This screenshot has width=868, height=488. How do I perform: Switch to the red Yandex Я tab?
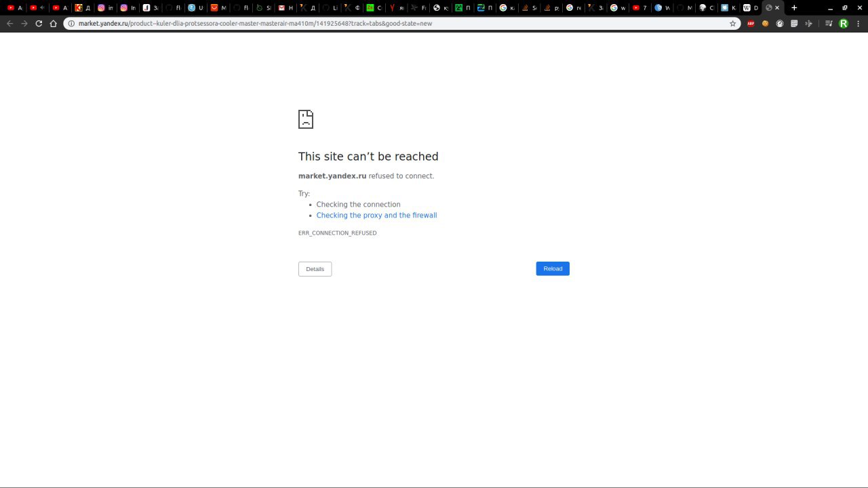point(397,7)
